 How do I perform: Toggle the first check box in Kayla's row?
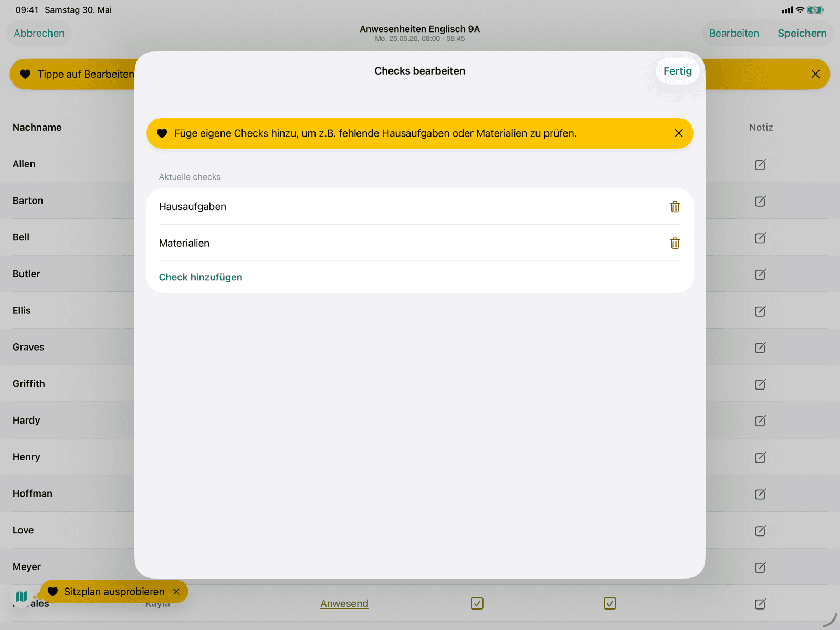coord(477,604)
